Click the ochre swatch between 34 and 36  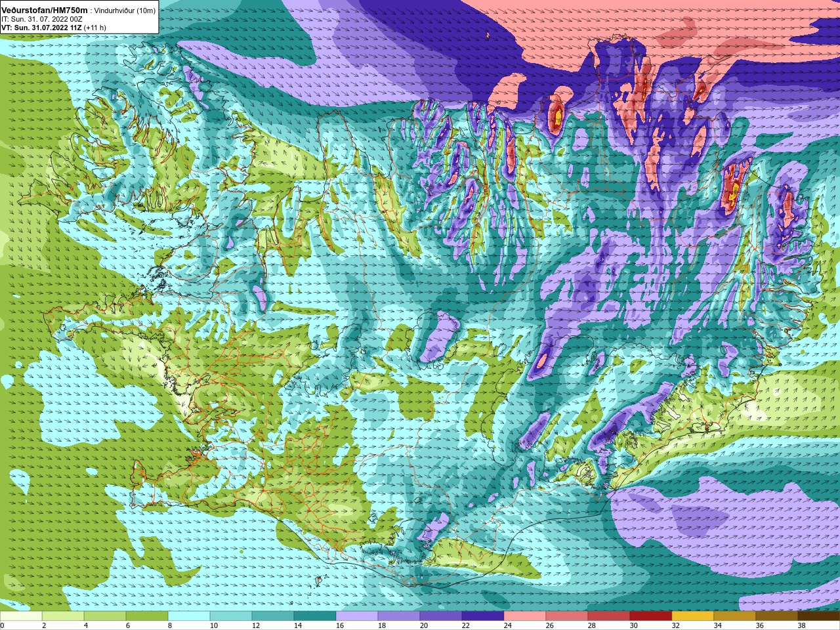735,616
